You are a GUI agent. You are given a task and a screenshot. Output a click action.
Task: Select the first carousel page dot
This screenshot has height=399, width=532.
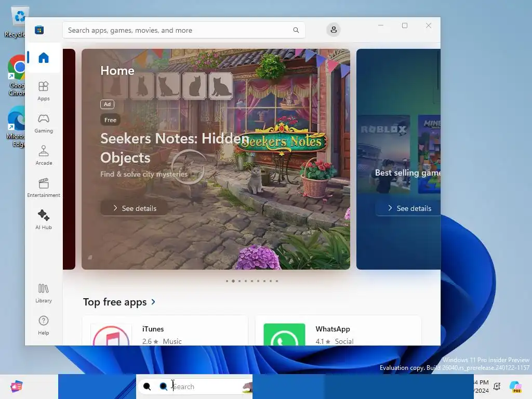pos(227,281)
